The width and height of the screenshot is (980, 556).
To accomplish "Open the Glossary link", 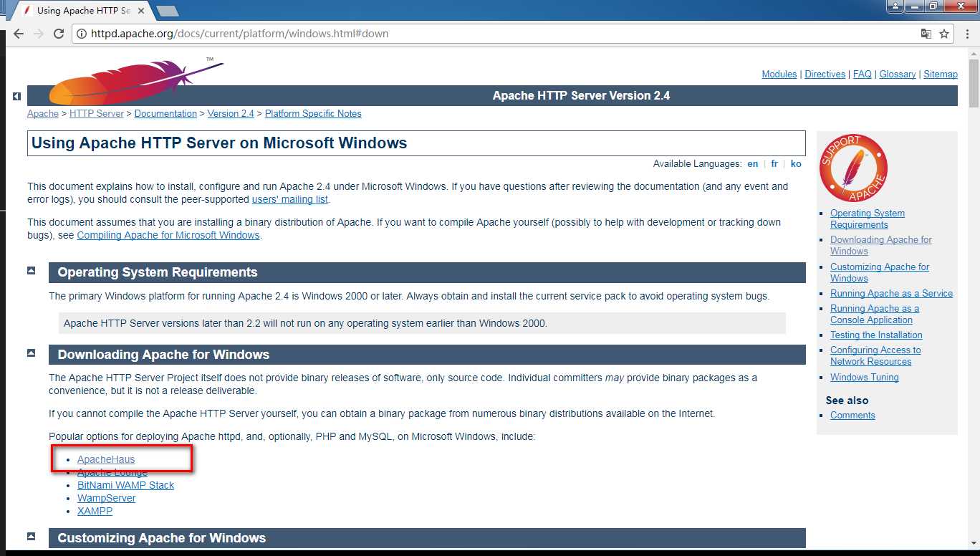I will tap(898, 75).
